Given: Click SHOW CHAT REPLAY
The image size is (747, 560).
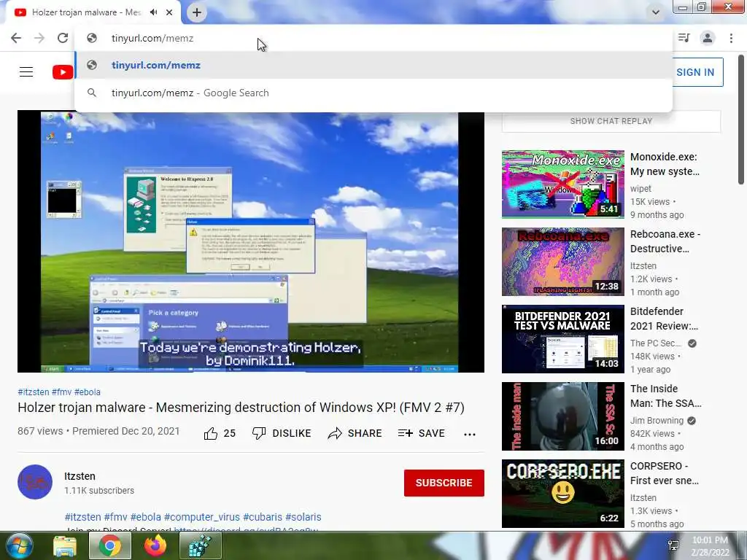Looking at the screenshot, I should [611, 121].
